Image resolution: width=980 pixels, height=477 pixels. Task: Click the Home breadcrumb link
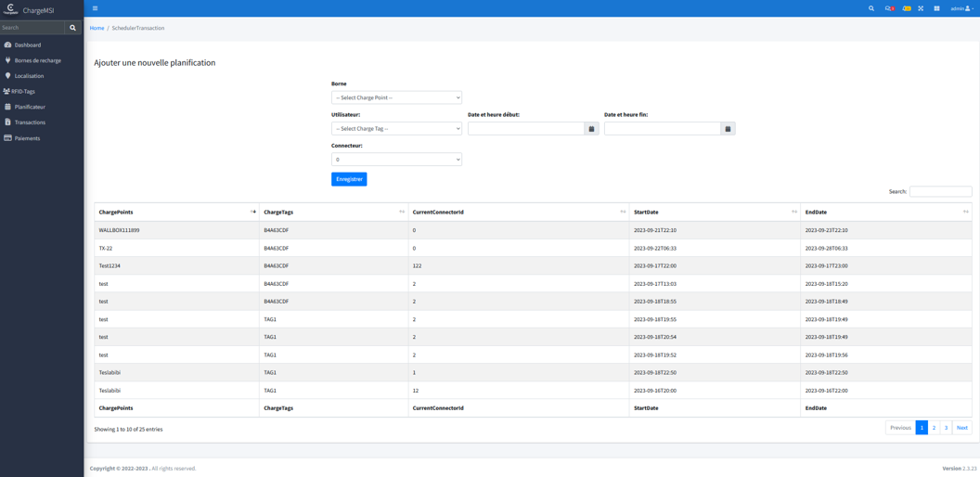pos(97,28)
